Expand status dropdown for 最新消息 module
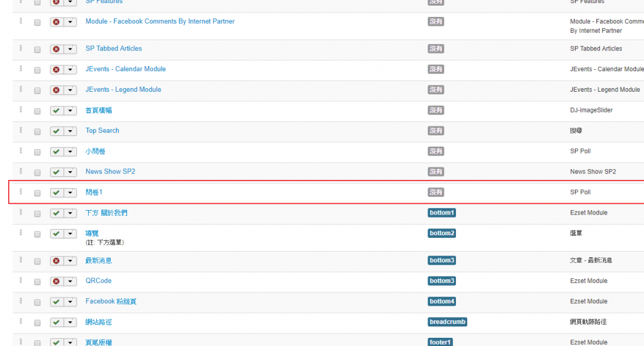The width and height of the screenshot is (644, 346). [x=70, y=261]
